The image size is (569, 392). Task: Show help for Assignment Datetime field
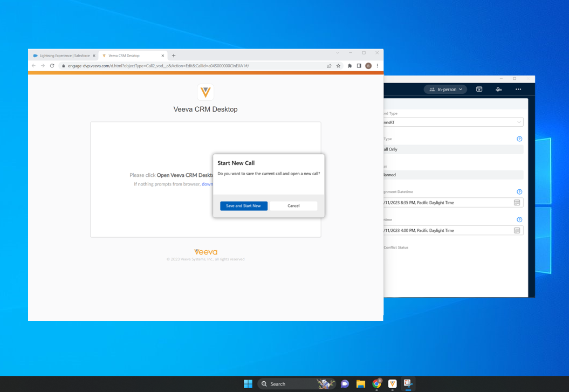point(519,192)
